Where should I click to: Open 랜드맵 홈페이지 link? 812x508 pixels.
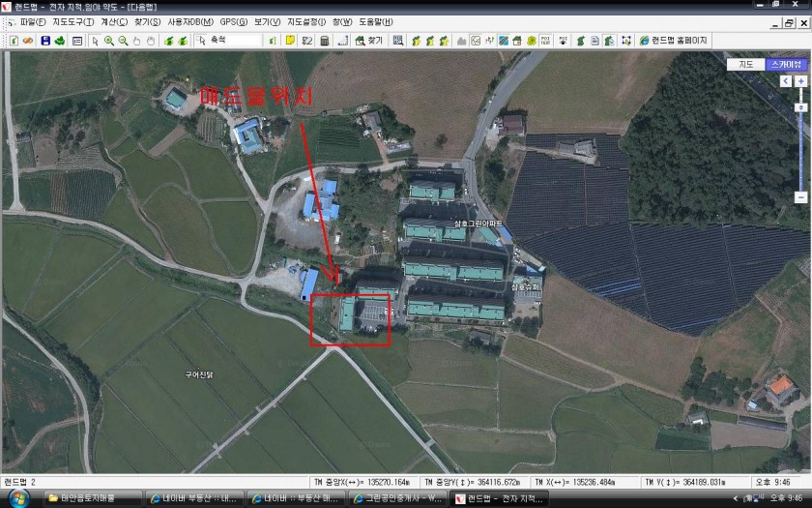click(673, 41)
